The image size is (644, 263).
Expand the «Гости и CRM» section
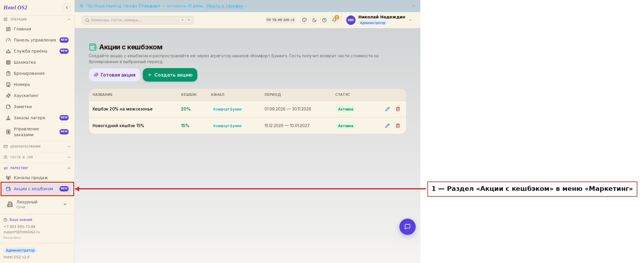click(x=37, y=157)
